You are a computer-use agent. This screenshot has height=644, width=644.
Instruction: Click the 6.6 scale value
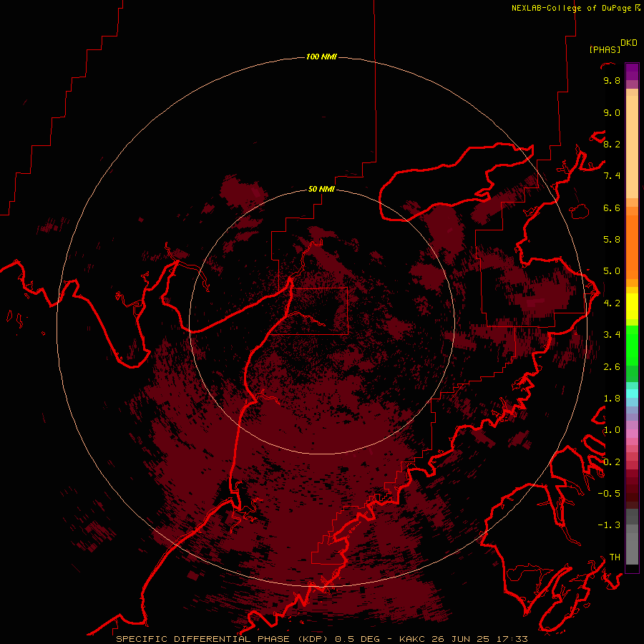coord(612,208)
